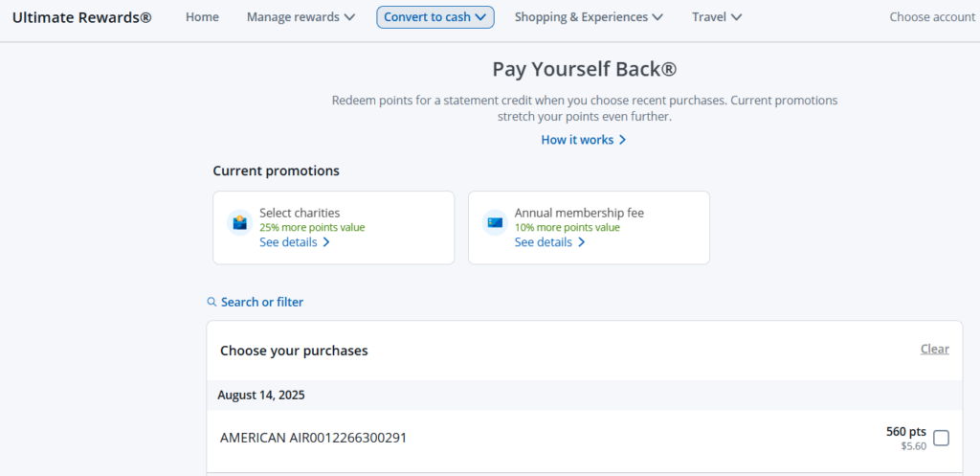Click the 560 pts value
Image resolution: width=980 pixels, height=476 pixels.
coord(905,432)
